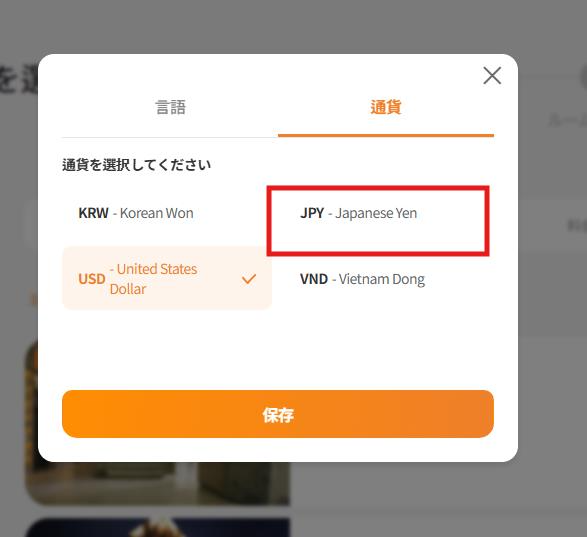
Task: Open the dimmed hotel photo behind the dialog
Action: [157, 483]
